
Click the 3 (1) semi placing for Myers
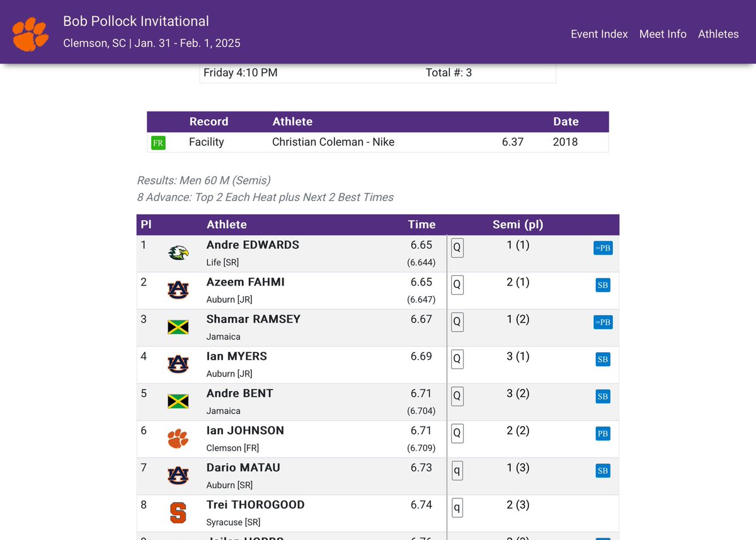point(518,356)
